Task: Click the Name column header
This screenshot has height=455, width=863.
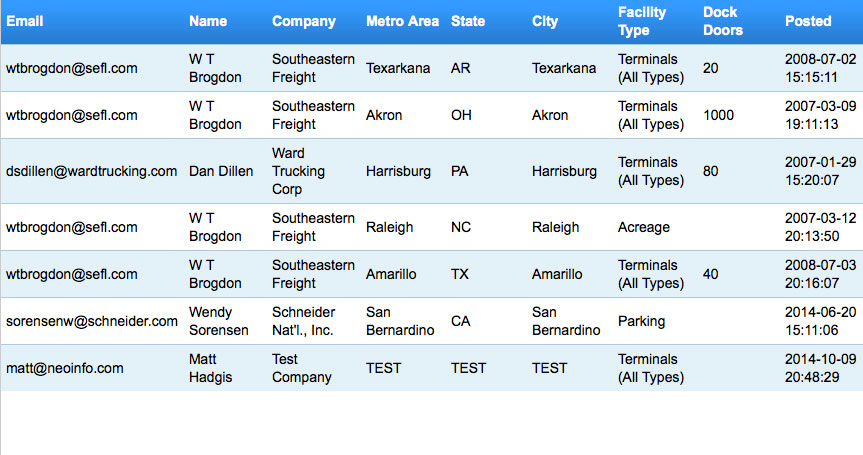Action: (208, 21)
